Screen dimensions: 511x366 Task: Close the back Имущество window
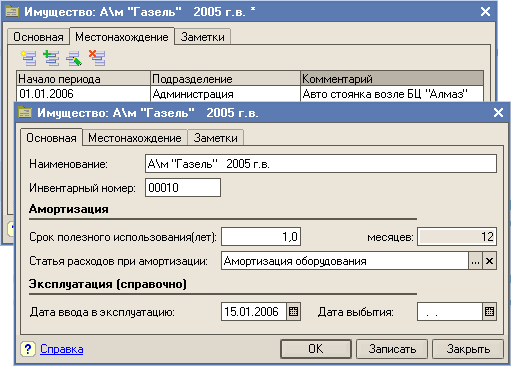pyautogui.click(x=485, y=11)
